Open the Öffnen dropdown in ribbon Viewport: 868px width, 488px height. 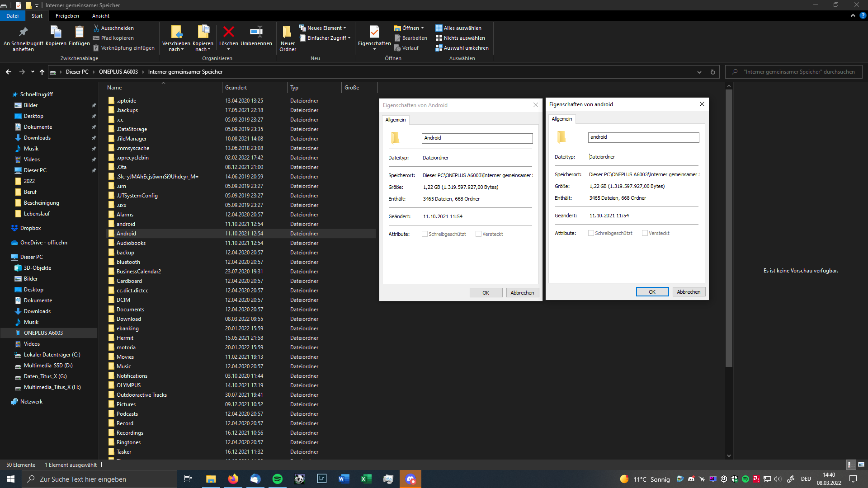409,28
